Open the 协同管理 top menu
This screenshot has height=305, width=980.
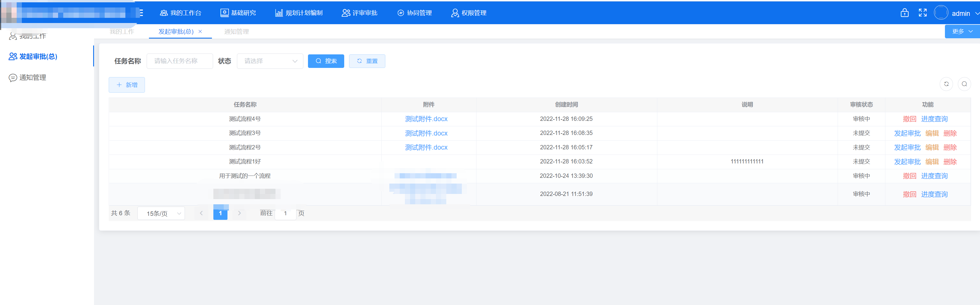tap(414, 13)
